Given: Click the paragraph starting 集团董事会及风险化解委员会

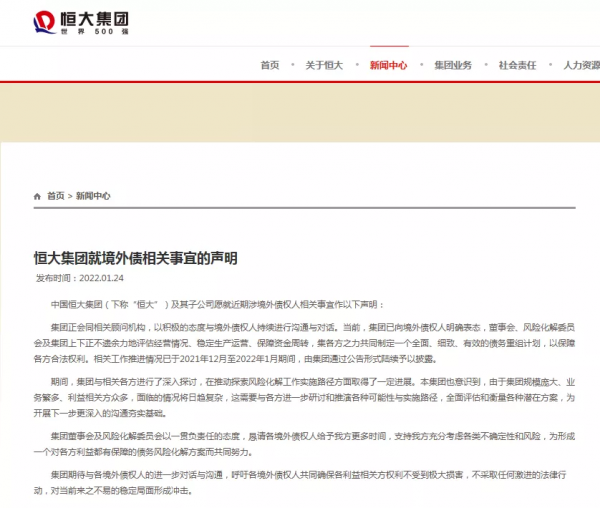Looking at the screenshot, I should click(304, 444).
